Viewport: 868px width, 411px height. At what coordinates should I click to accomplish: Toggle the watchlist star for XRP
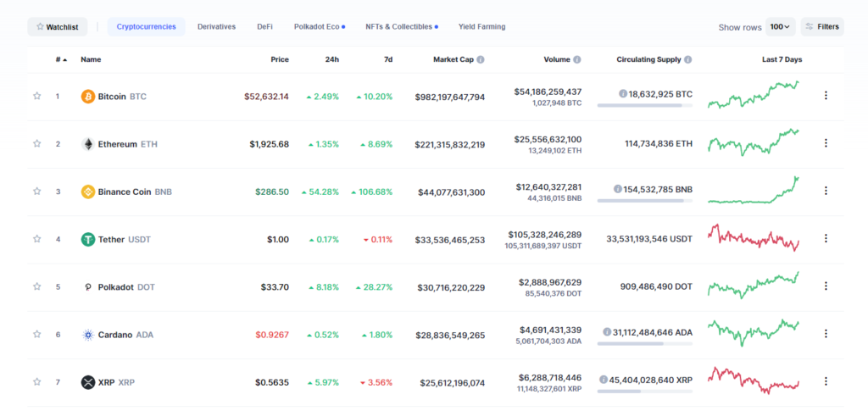(37, 381)
